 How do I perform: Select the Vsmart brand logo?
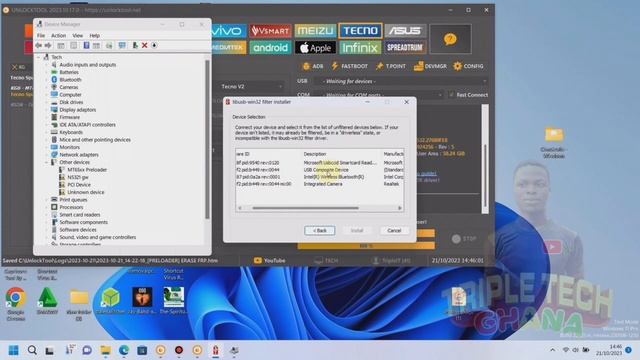pyautogui.click(x=270, y=31)
